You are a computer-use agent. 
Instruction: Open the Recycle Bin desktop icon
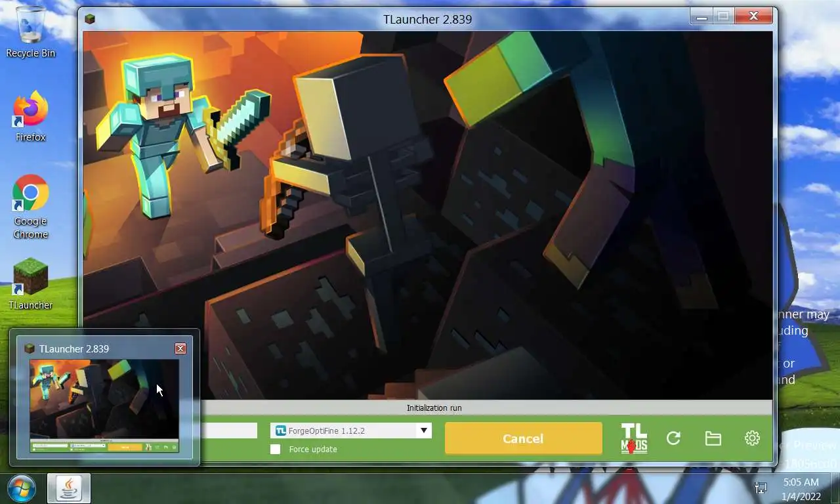30,32
